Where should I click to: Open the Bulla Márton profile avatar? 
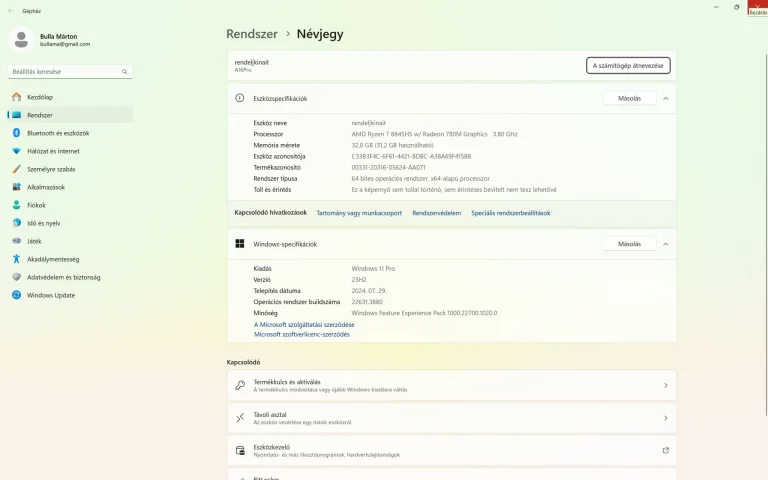pos(21,39)
